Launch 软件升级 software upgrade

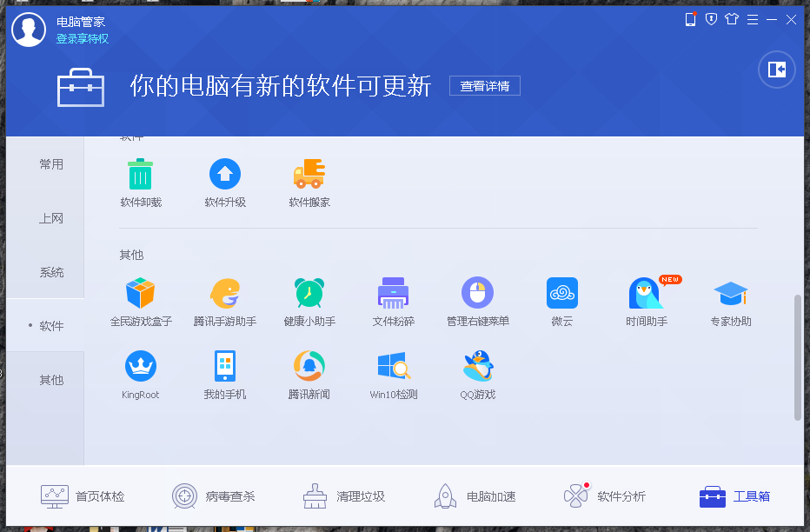point(225,183)
